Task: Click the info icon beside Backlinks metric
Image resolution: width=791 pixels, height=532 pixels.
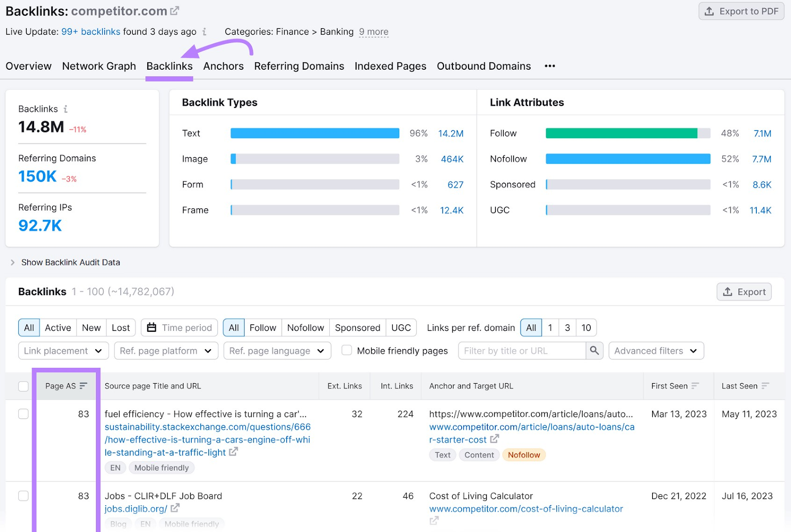Action: pyautogui.click(x=65, y=109)
